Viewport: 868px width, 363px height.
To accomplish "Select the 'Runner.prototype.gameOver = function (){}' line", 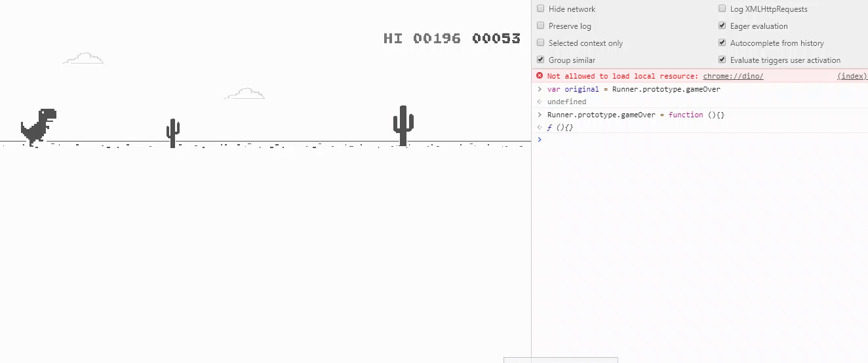I will 636,115.
